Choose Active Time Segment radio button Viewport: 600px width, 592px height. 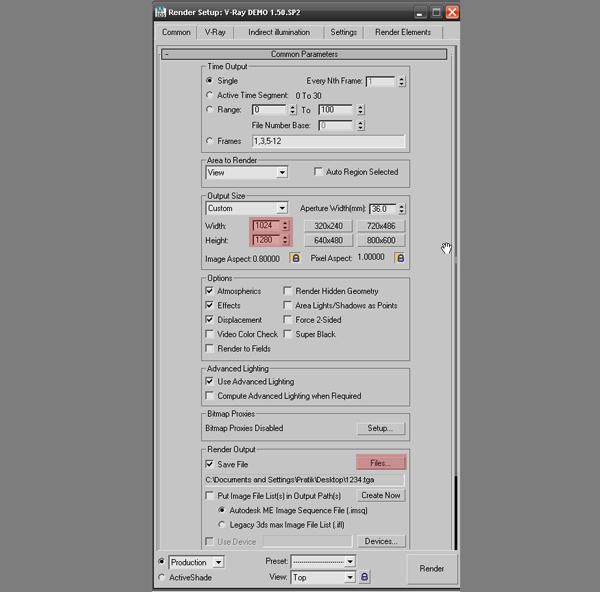tap(209, 95)
